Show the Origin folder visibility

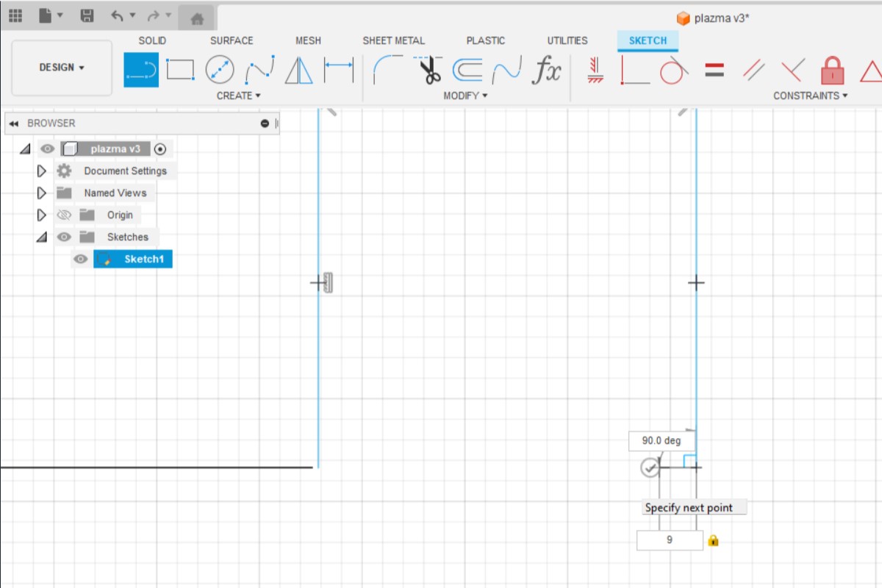[x=65, y=215]
